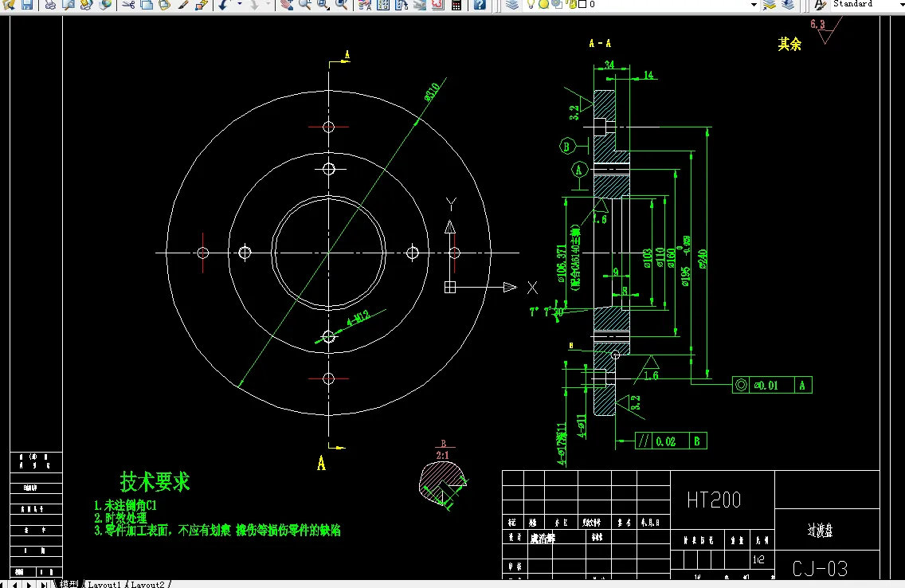Click the 1.未注倒角C1 note line

pyautogui.click(x=125, y=505)
